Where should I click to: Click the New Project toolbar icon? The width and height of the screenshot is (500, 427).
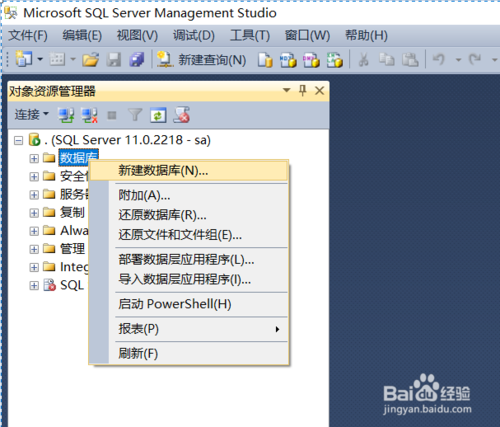23,59
